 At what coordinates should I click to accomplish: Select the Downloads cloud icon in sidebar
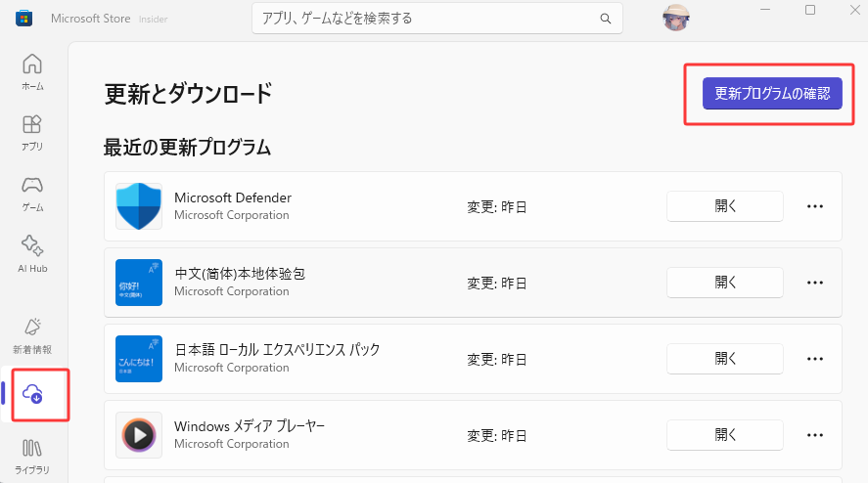click(x=32, y=394)
